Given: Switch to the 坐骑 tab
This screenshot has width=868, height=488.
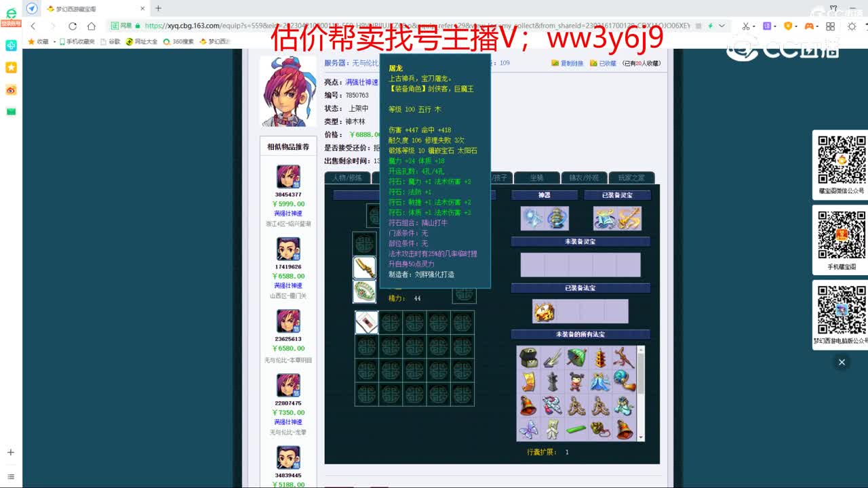Looking at the screenshot, I should point(538,177).
